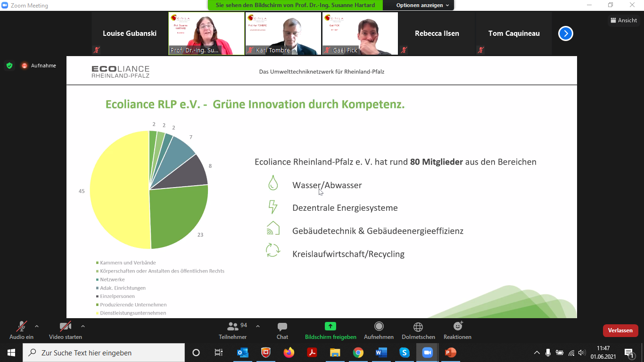644x362 pixels.
Task: Select Prof. Dr.-Ing. Susanne Hartard video tile
Action: 206,33
